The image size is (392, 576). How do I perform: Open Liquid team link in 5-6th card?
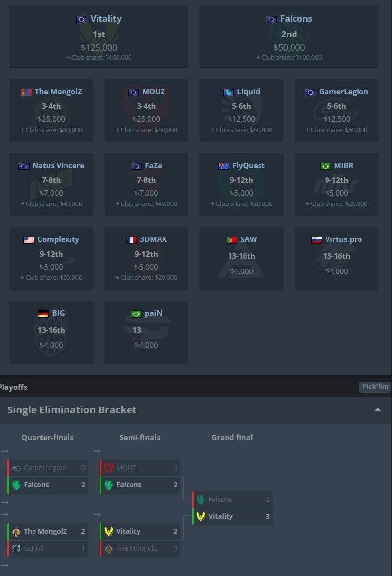pos(248,92)
